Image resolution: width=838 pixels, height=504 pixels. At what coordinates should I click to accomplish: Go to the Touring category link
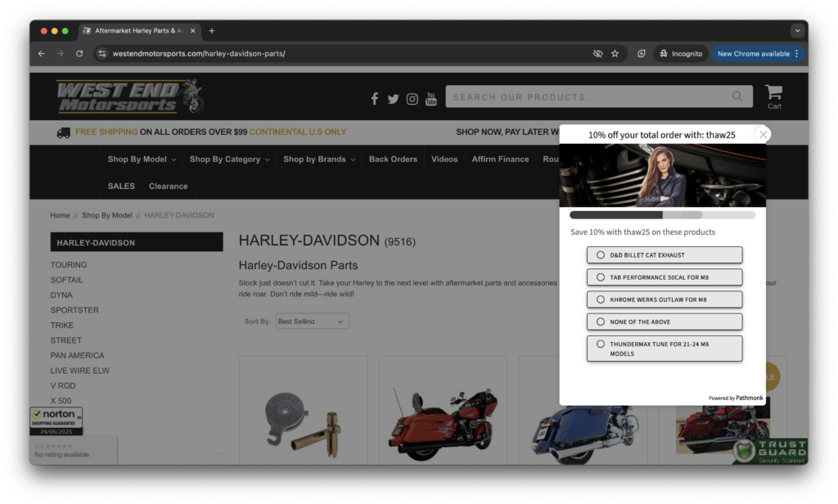pos(69,265)
